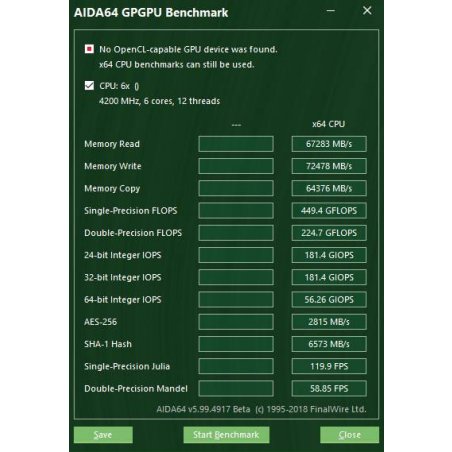Click the empty GPU box for Double-Precision Mandel
452x452 pixels.
[236, 388]
